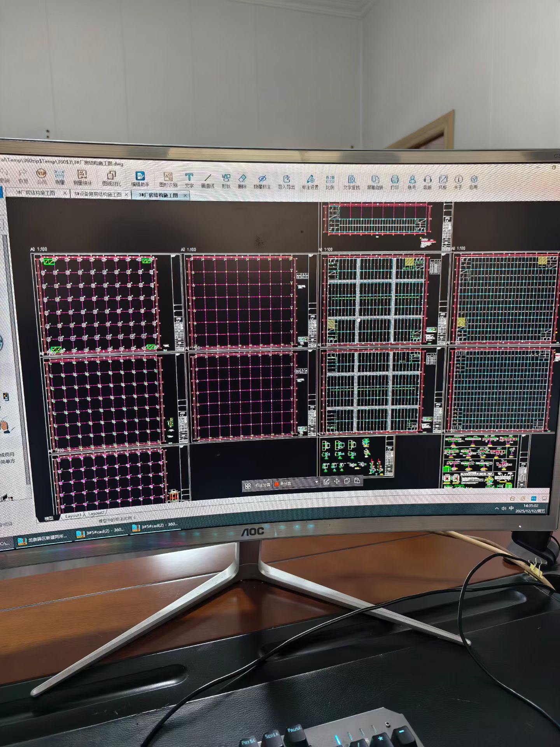Switch to the 设备用房结构施工图 tab
Image resolution: width=560 pixels, height=747 pixels.
101,194
